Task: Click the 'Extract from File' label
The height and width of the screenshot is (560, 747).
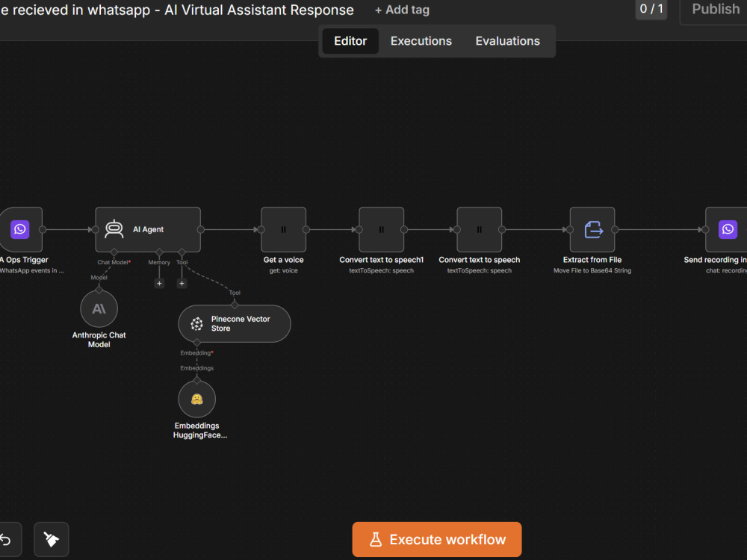Action: tap(592, 260)
